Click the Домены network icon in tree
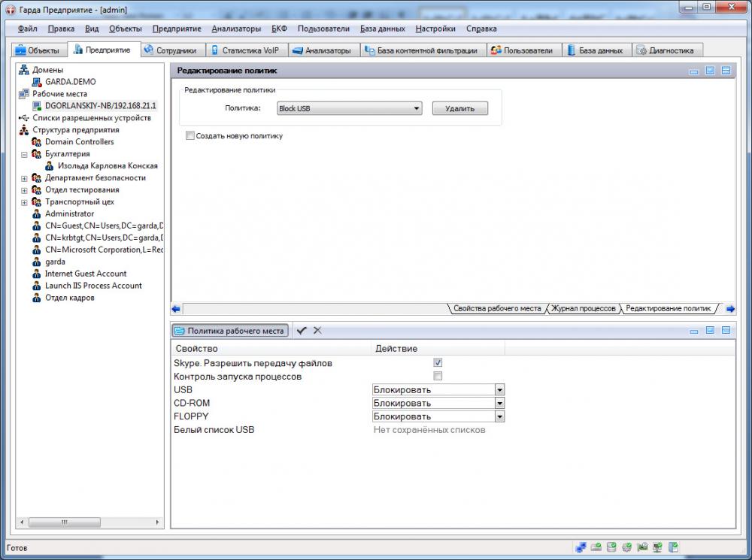The image size is (752, 560). pos(24,70)
